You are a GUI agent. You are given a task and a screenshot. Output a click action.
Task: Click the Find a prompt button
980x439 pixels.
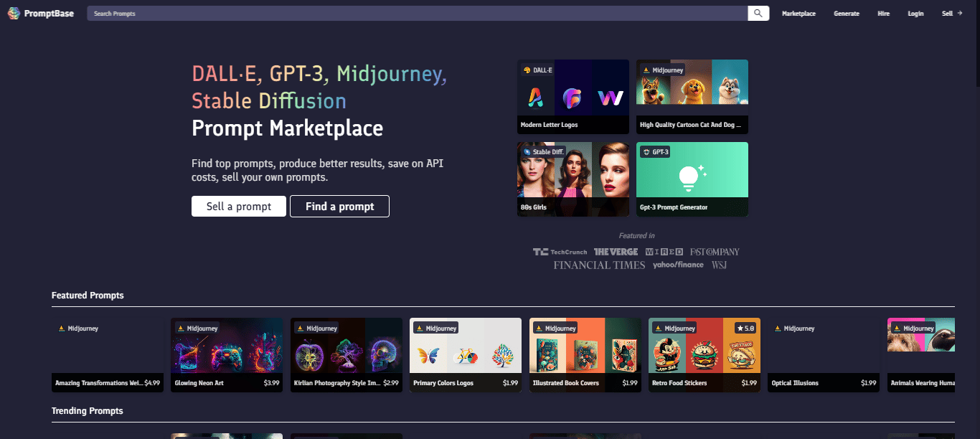339,206
